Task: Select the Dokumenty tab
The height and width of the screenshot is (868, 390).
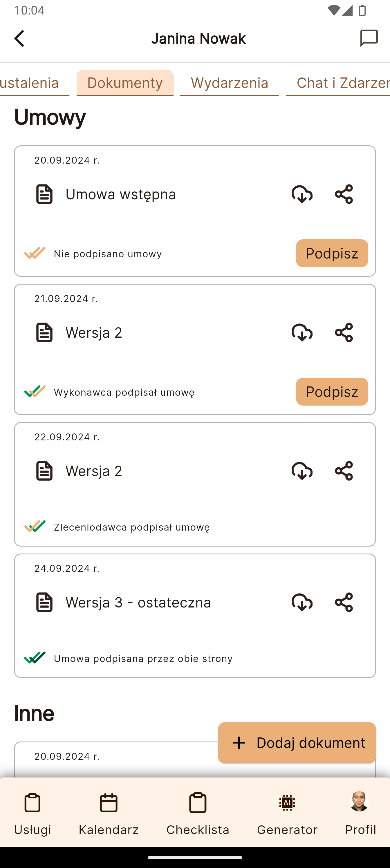Action: pos(125,83)
